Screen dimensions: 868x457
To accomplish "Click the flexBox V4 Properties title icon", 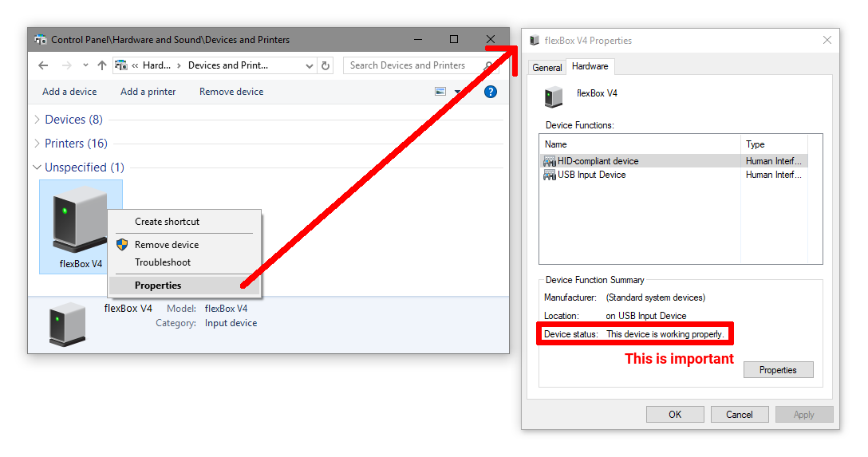I will point(535,41).
